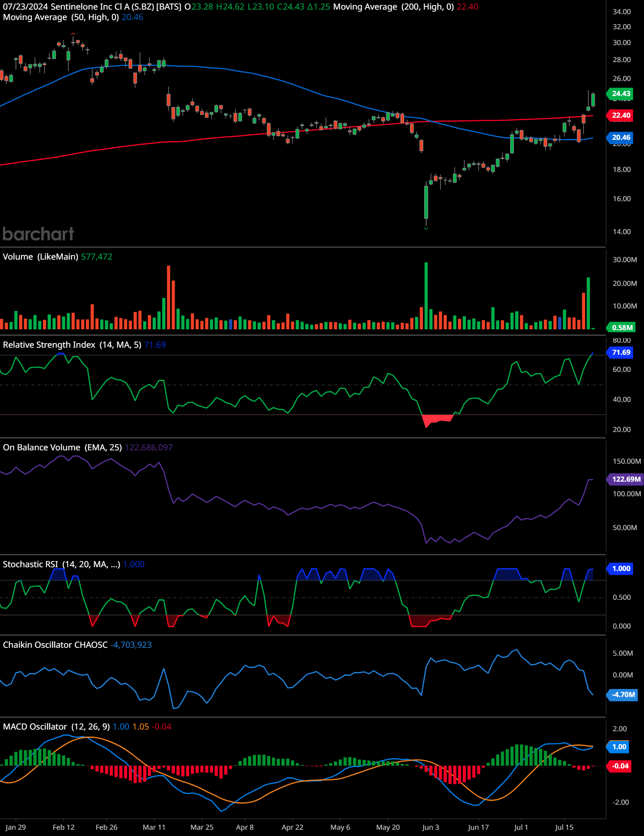The height and width of the screenshot is (836, 644).
Task: Click the Jul 15 date label
Action: (564, 827)
